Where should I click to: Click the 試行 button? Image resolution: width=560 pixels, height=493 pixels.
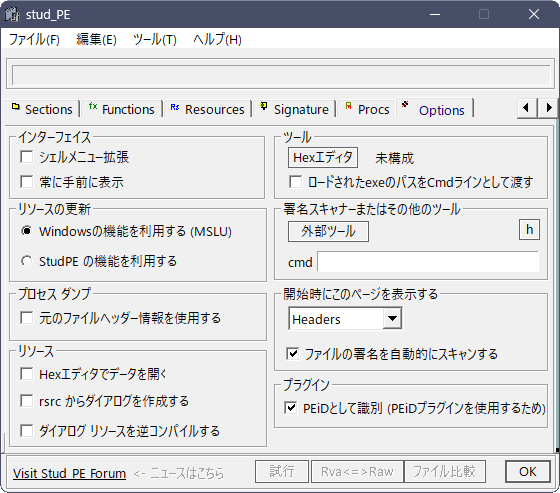[282, 472]
